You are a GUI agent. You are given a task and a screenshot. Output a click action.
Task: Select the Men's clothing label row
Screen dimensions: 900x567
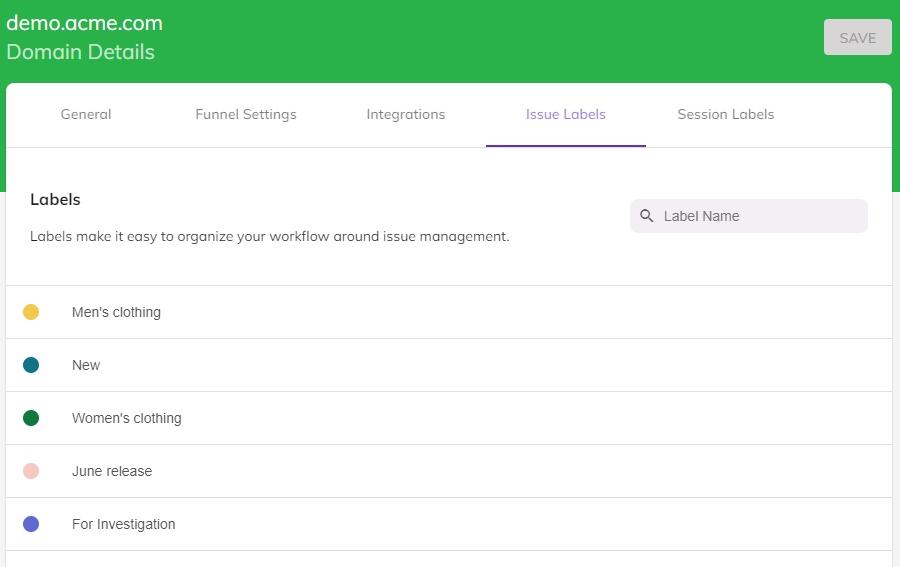[449, 312]
